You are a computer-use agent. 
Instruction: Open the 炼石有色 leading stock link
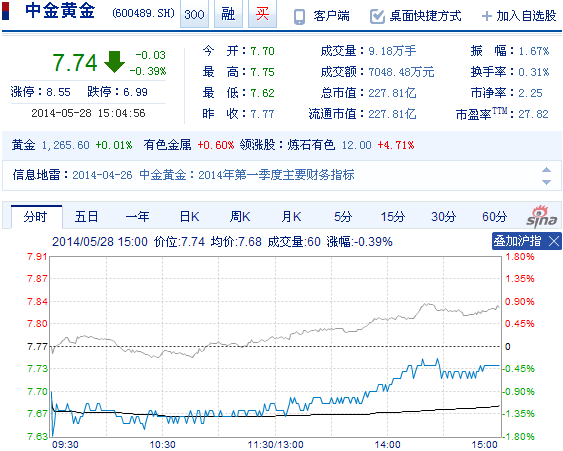pyautogui.click(x=311, y=145)
